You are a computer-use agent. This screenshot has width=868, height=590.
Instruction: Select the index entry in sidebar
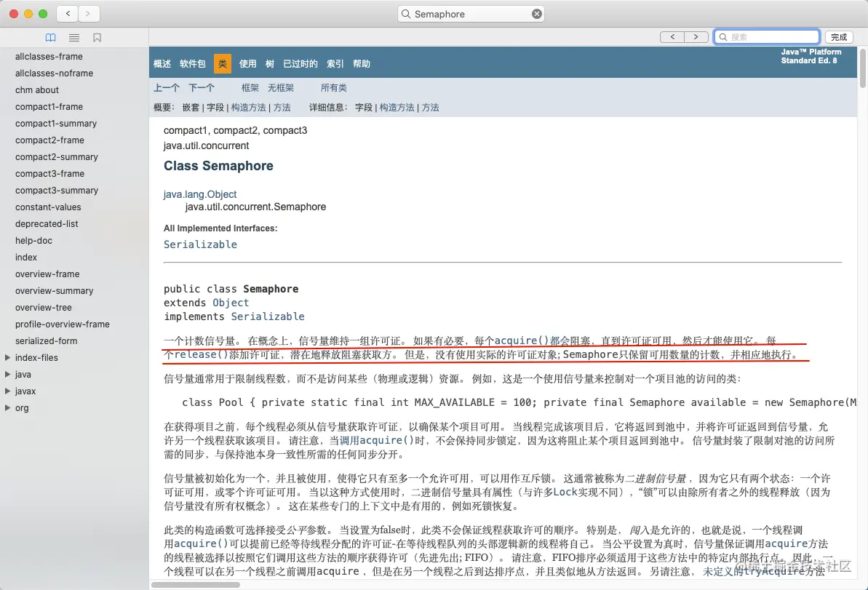click(26, 257)
